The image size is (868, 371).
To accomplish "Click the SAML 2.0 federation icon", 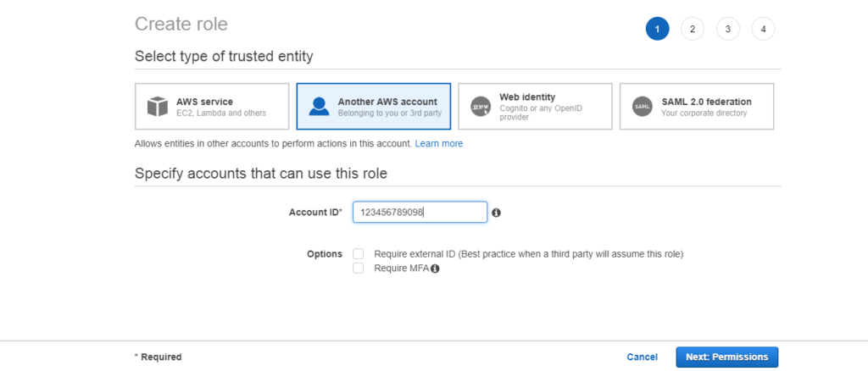I will pyautogui.click(x=643, y=106).
